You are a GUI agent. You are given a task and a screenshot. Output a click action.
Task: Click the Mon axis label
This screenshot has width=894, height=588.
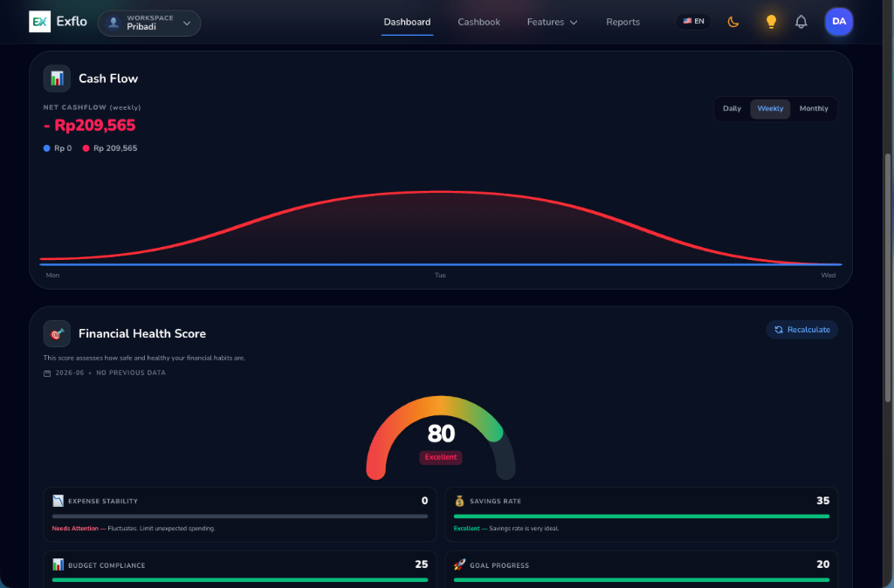(52, 275)
